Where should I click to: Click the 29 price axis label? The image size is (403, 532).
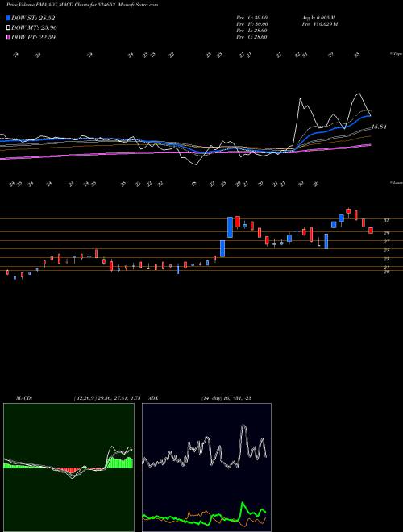click(x=386, y=233)
